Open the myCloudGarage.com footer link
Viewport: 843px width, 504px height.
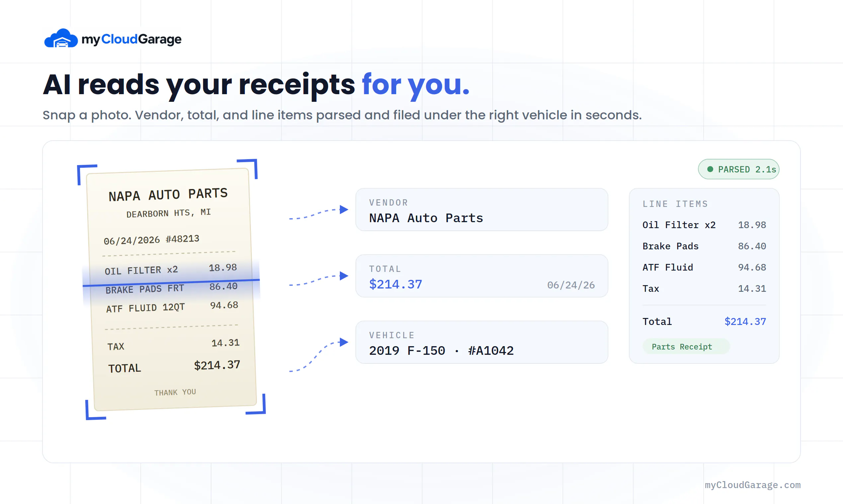[753, 485]
